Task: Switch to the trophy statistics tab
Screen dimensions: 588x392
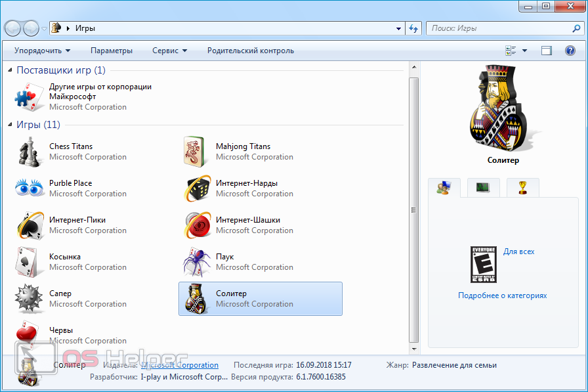Action: point(523,188)
